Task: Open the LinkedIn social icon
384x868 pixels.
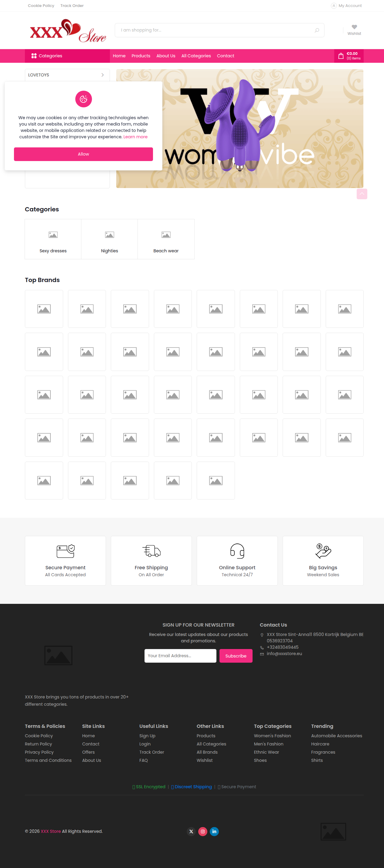Action: click(x=214, y=831)
